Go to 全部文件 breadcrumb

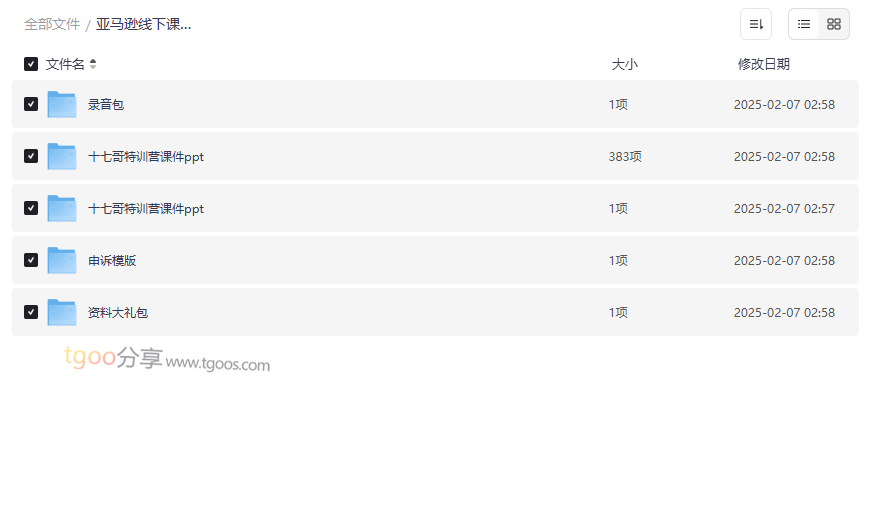pyautogui.click(x=52, y=24)
